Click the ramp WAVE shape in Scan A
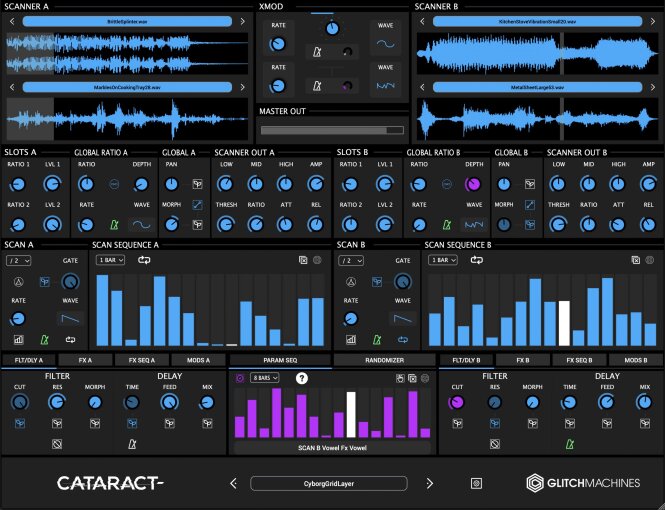 (70, 318)
